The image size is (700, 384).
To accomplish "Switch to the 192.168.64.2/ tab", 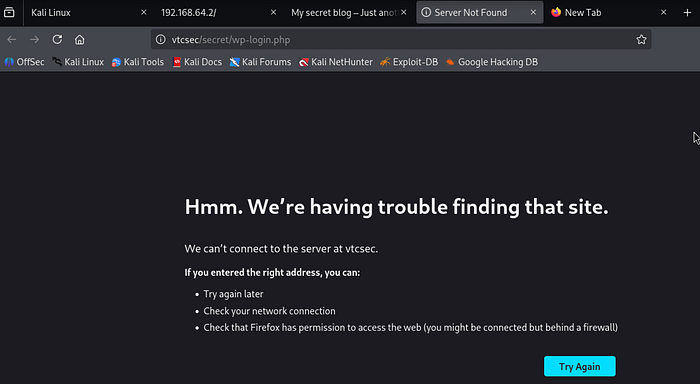I will coord(218,13).
